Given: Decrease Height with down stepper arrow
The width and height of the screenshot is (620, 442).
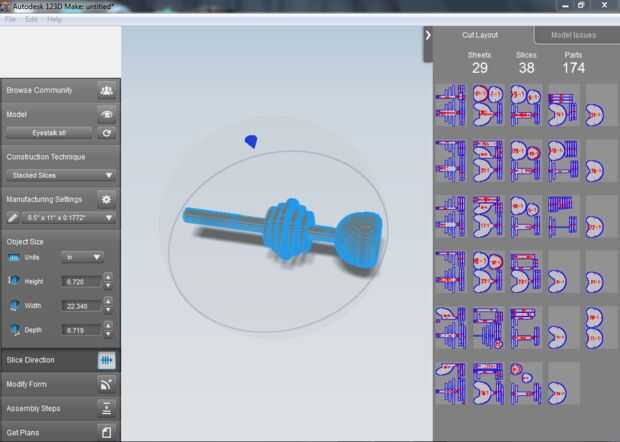Looking at the screenshot, I should coord(108,286).
